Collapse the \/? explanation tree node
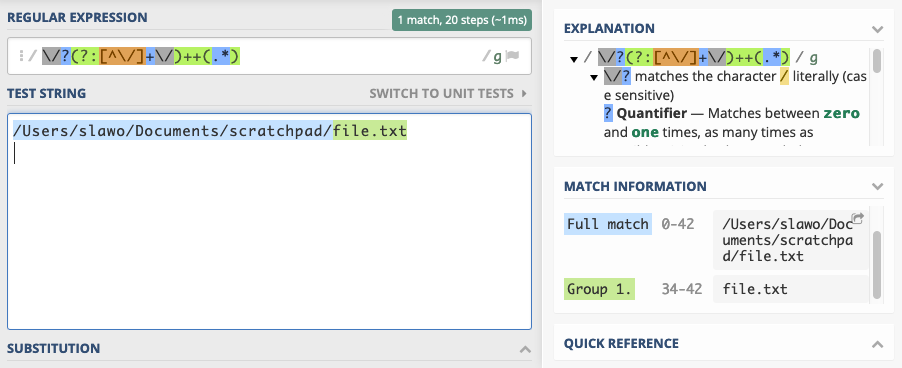902x368 pixels. click(594, 78)
